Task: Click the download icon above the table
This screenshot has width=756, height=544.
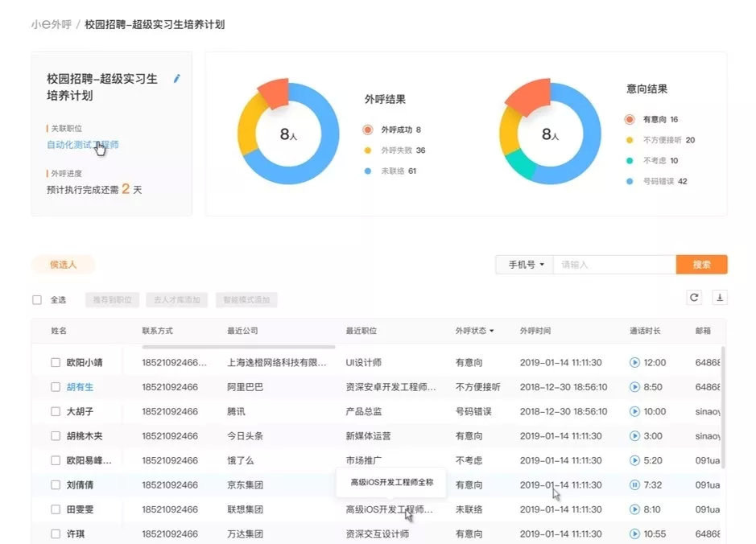Action: [x=720, y=298]
